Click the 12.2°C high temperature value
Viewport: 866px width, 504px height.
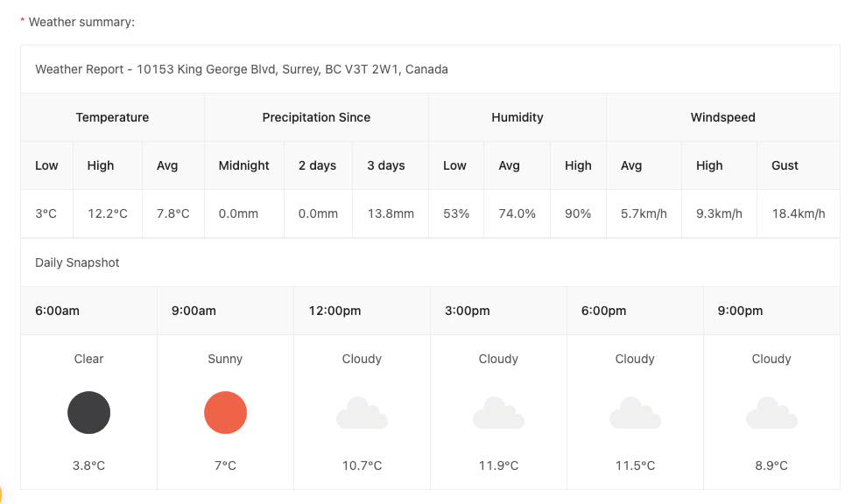[x=108, y=213]
